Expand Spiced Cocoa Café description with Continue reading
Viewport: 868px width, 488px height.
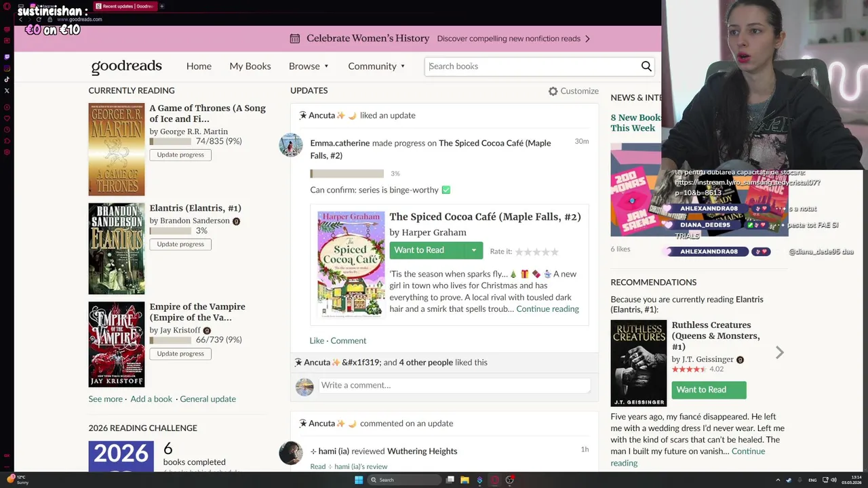(x=547, y=309)
